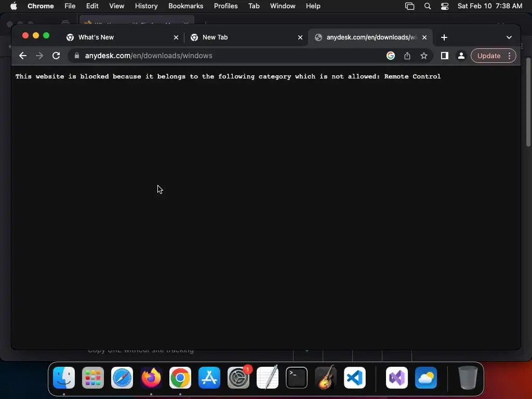Open App Store from the dock
532x399 pixels.
click(x=209, y=378)
